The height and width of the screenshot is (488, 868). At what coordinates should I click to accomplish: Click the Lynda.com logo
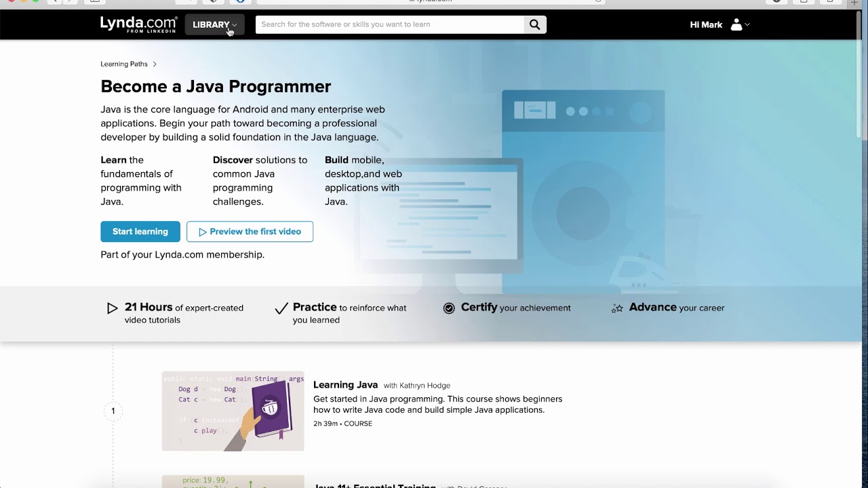pyautogui.click(x=138, y=24)
